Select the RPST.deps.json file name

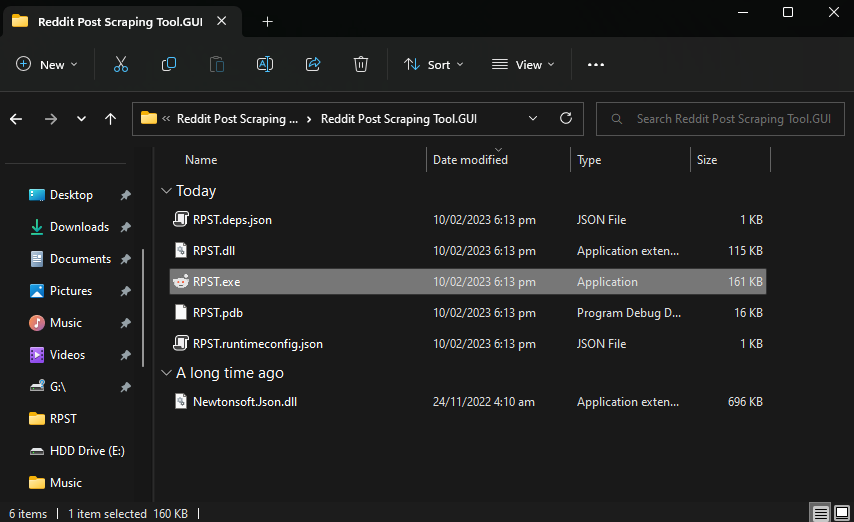(232, 220)
